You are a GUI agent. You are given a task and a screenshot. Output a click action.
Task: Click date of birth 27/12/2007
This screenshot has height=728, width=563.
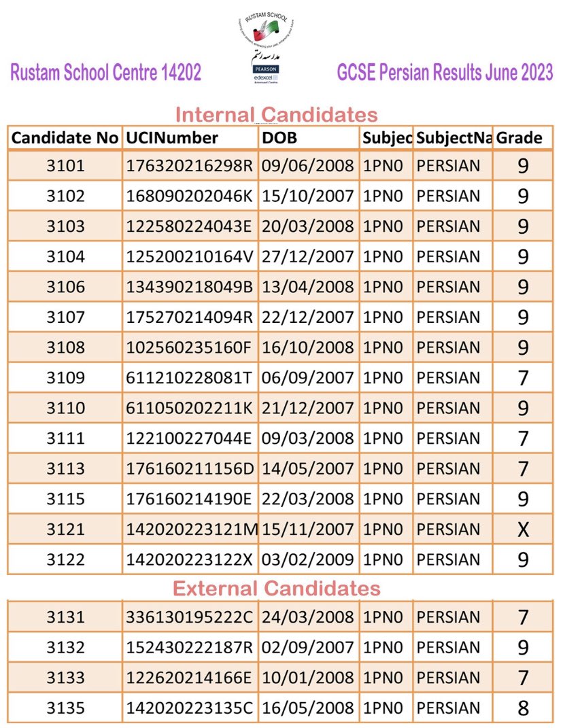[x=309, y=257]
